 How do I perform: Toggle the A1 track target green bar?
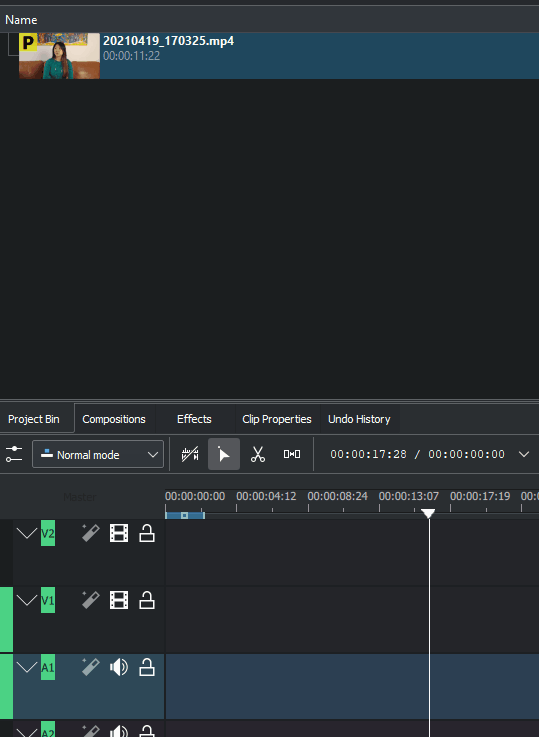tap(6, 686)
